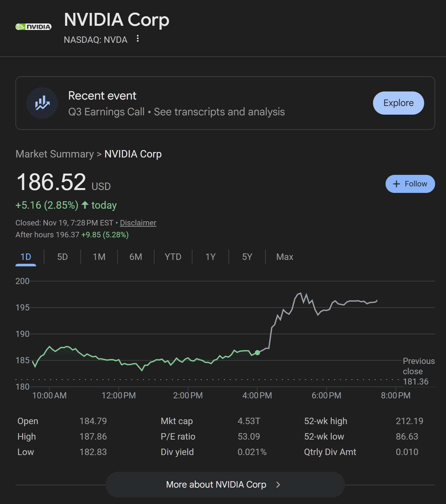Screen dimensions: 446x504
Task: Click the Mkt cap label
Action: (177, 421)
